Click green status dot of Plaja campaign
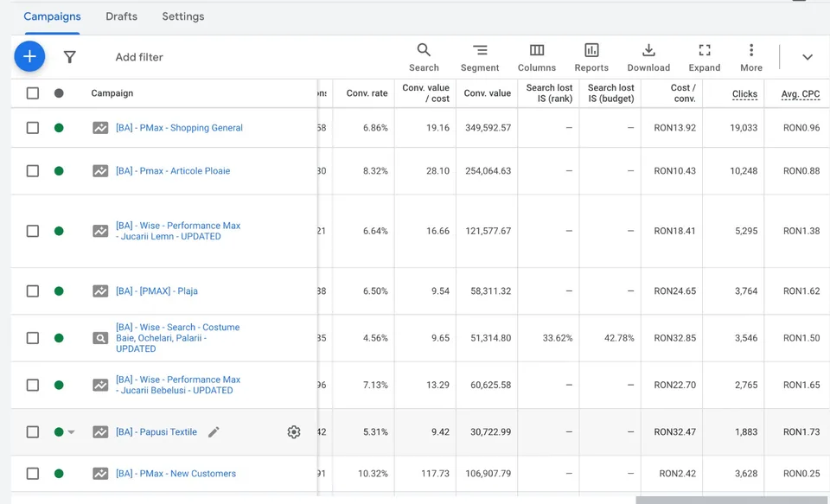Screen dimensions: 830x504 [x=59, y=291]
